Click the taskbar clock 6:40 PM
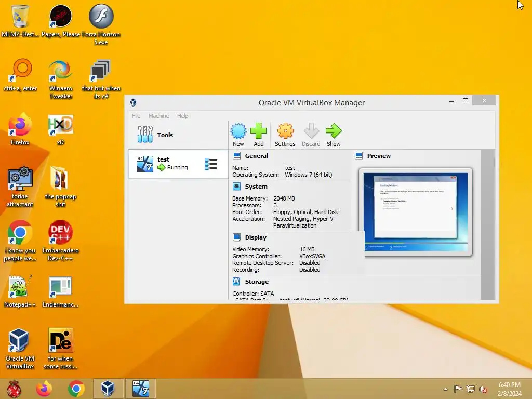The image size is (532, 399). coord(509,389)
